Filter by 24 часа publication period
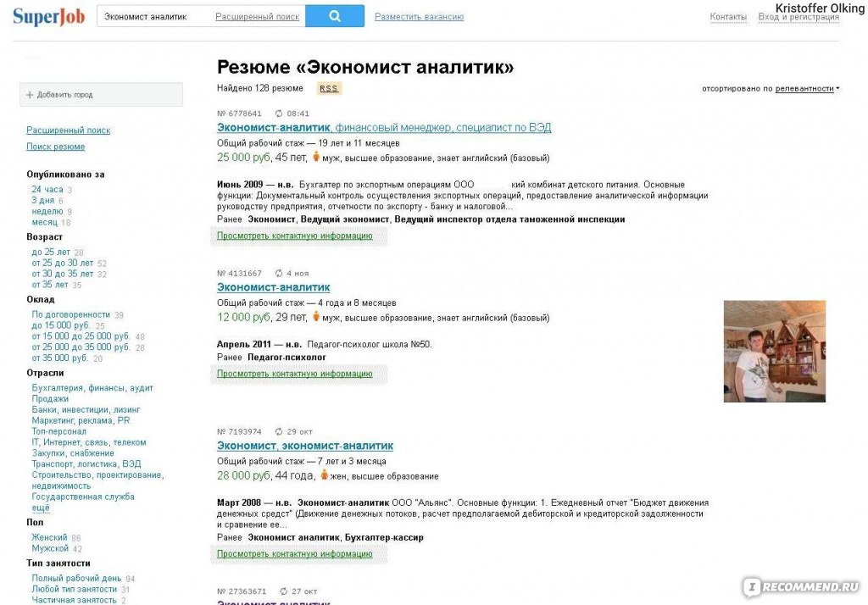The image size is (868, 605). coord(47,189)
